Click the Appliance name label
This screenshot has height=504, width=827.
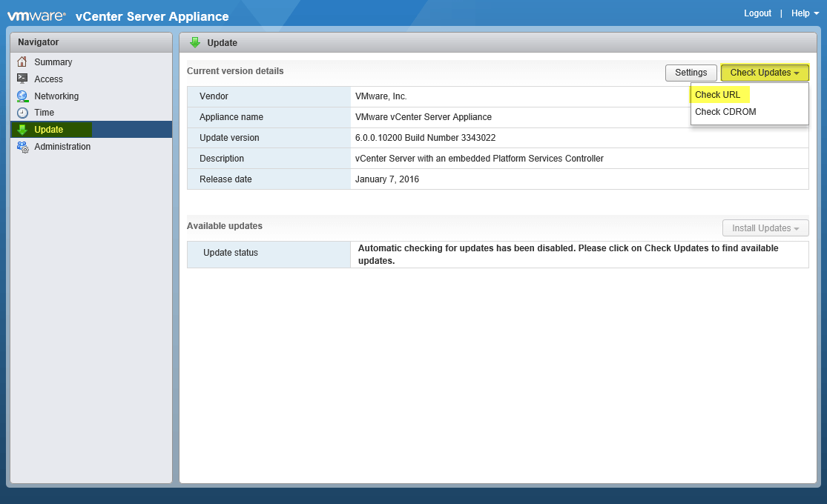tap(231, 117)
